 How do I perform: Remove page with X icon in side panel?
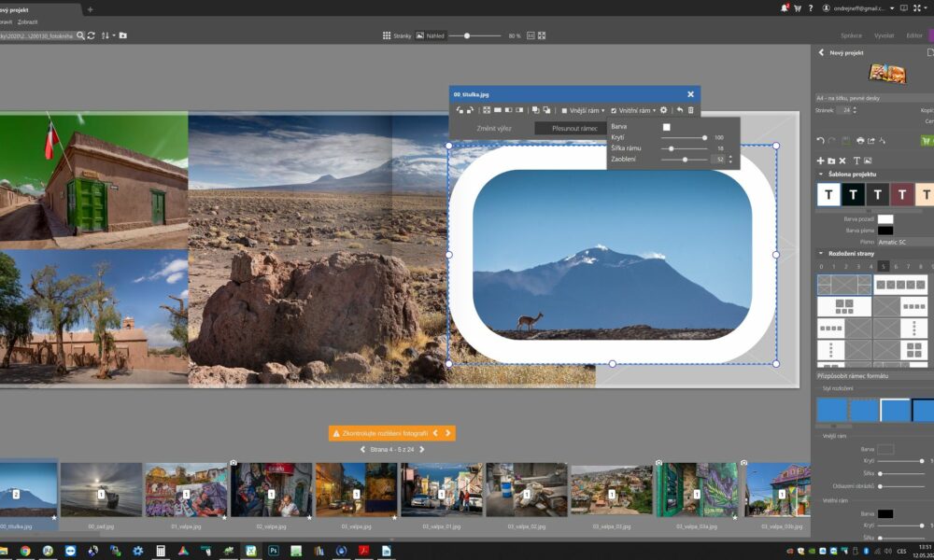(842, 161)
